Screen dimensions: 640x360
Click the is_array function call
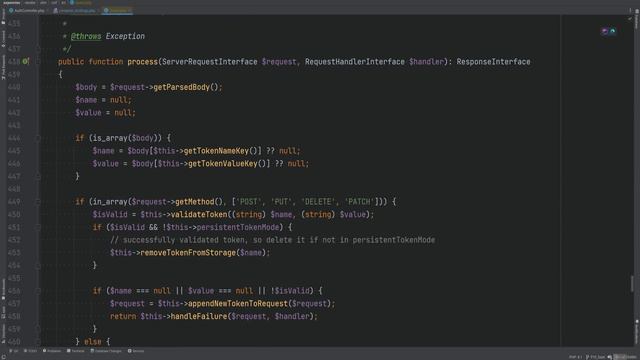pyautogui.click(x=110, y=138)
